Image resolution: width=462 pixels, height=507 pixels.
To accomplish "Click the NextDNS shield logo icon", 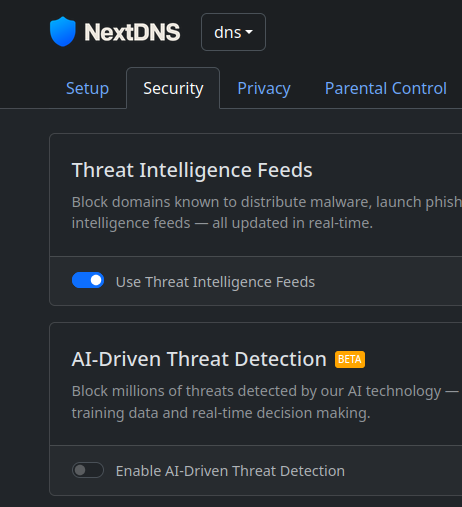I will click(63, 32).
